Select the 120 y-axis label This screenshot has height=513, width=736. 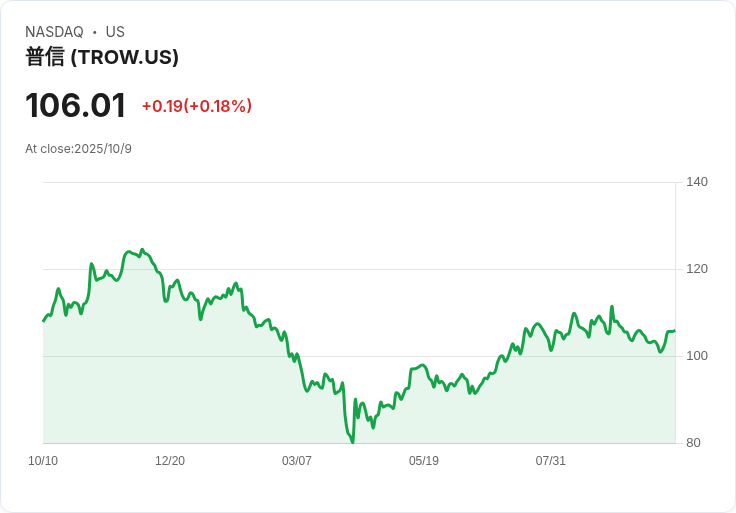tap(697, 269)
